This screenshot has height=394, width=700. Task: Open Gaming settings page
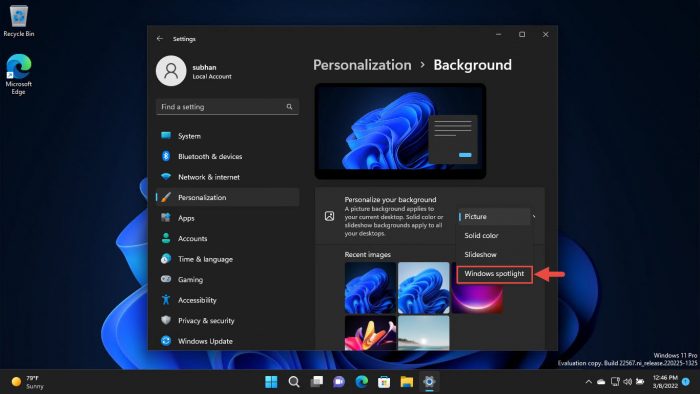click(228, 279)
